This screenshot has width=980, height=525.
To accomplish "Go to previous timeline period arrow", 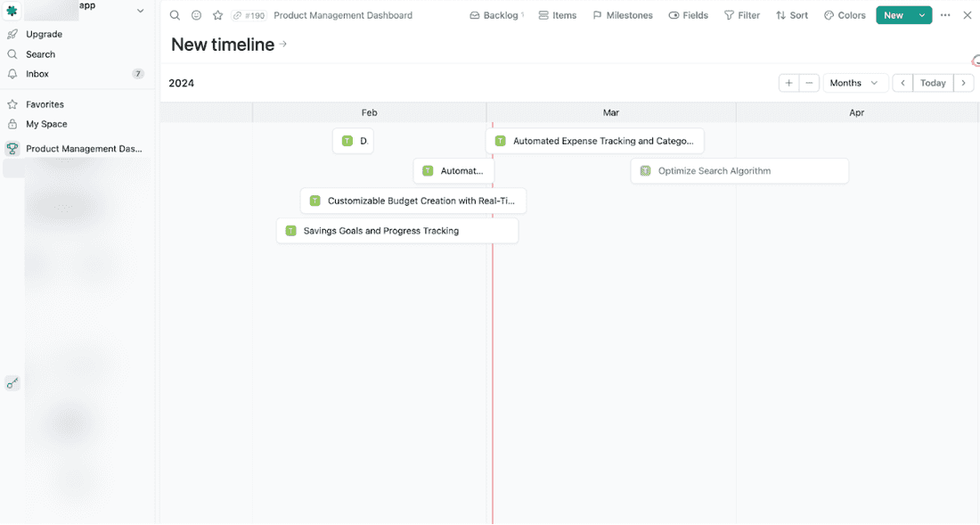I will coord(902,83).
